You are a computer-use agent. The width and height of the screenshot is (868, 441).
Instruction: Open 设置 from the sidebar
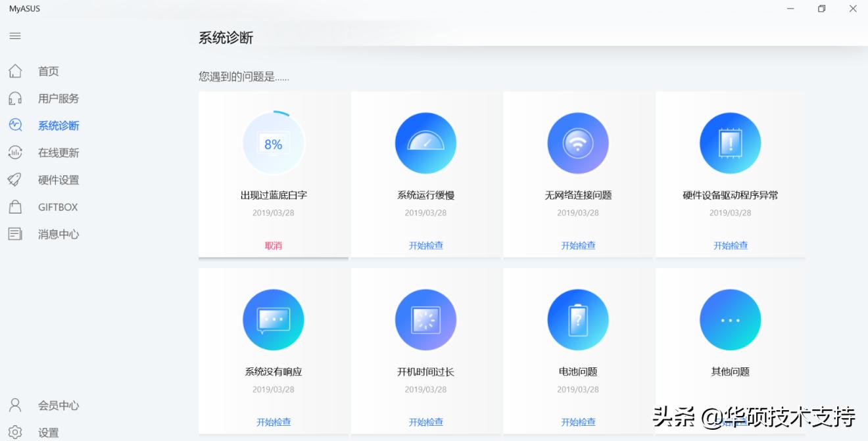[49, 432]
